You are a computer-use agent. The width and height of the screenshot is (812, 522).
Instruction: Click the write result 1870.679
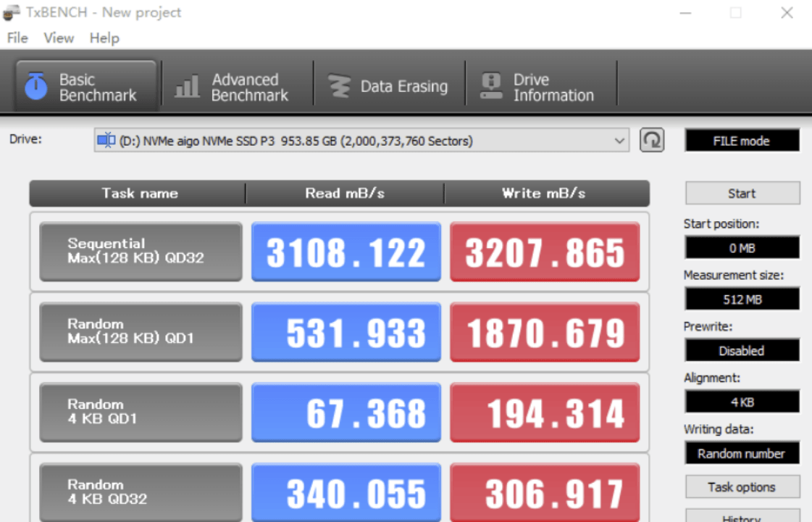pyautogui.click(x=545, y=332)
